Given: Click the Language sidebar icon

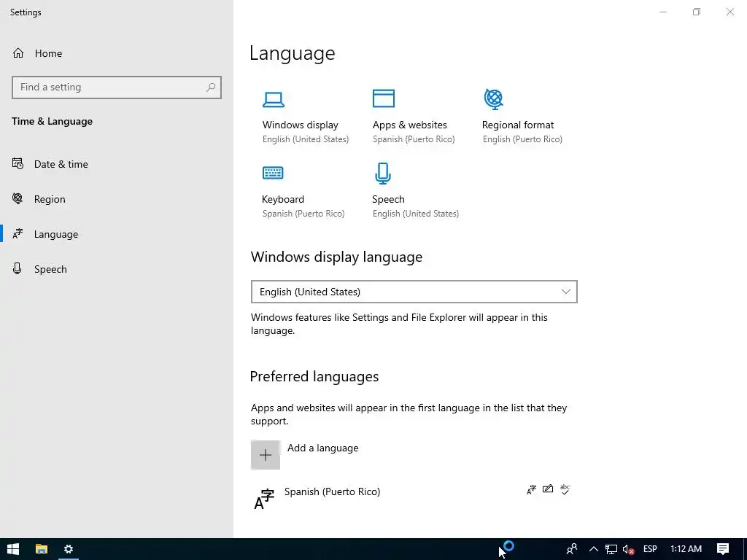Looking at the screenshot, I should [18, 234].
